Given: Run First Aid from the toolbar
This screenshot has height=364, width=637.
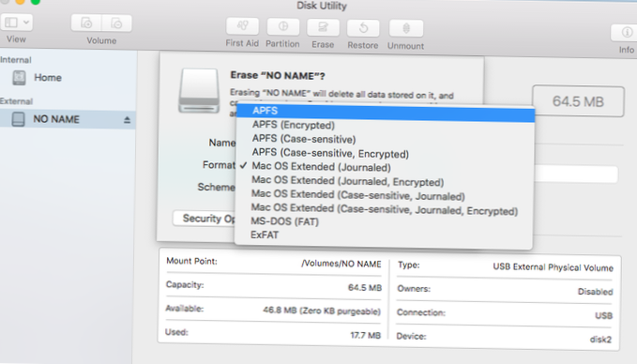Looking at the screenshot, I should pyautogui.click(x=243, y=26).
